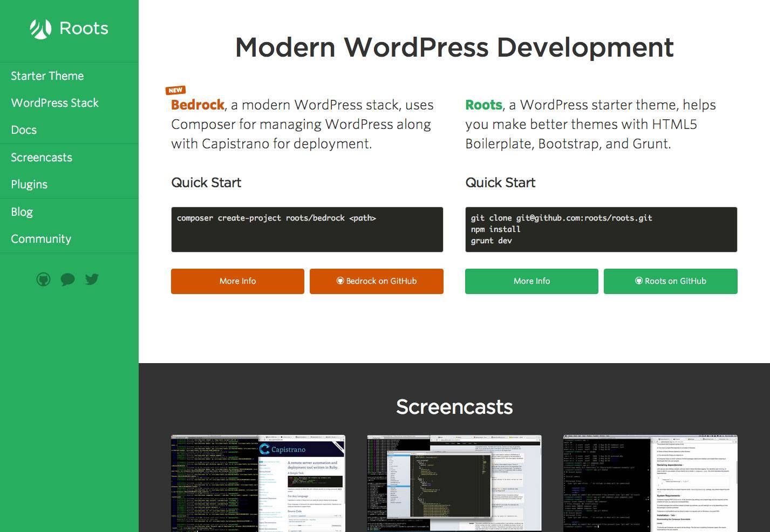The image size is (770, 532).
Task: Open the GitHub icon in sidebar
Action: point(43,279)
